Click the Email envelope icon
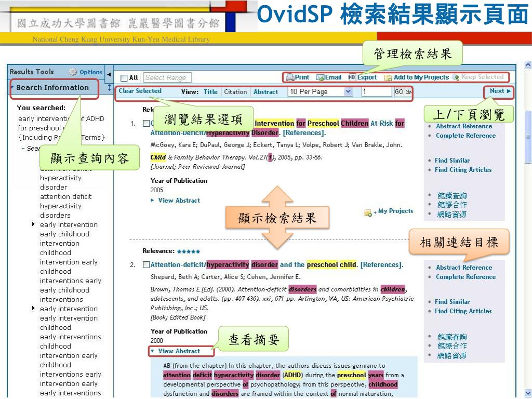 pos(320,77)
